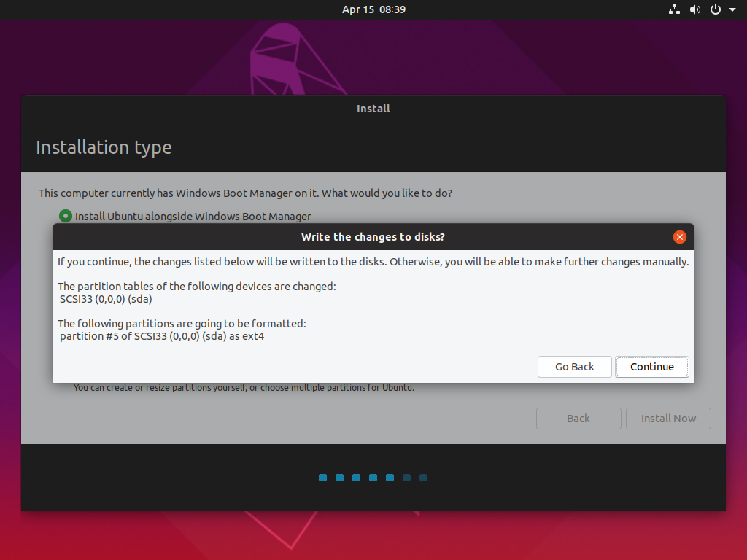
Task: Click 'If you continue, the changes listed below' text
Action: click(373, 262)
